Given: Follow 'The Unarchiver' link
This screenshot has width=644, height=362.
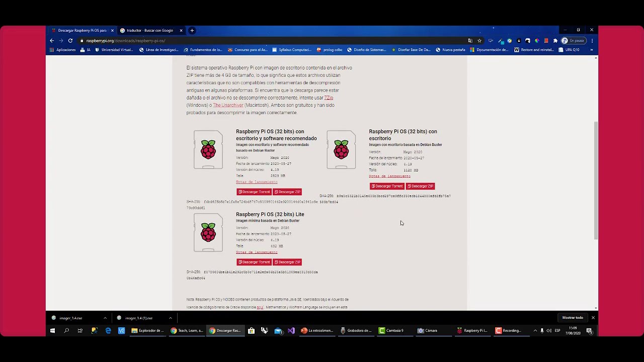Looking at the screenshot, I should click(228, 105).
